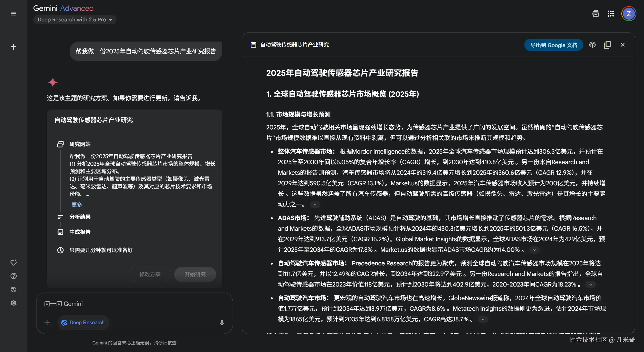644x352 pixels.
Task: Open recent activity with the clock icon
Action: 13,290
